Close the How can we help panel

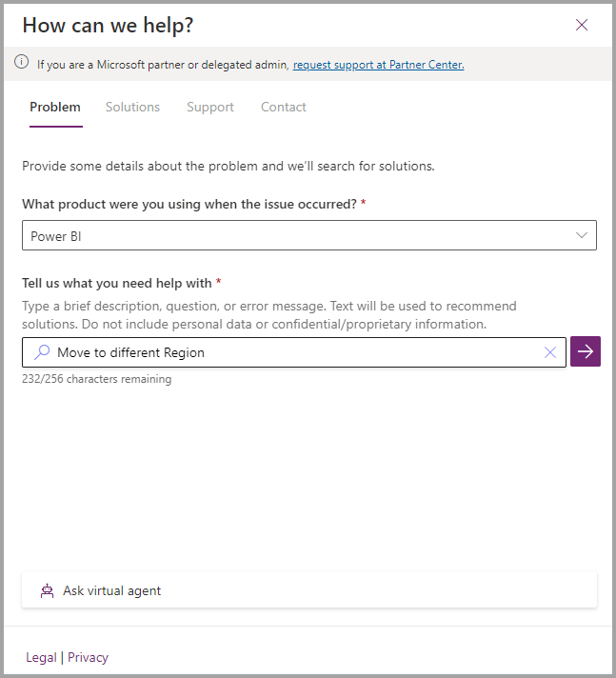582,25
